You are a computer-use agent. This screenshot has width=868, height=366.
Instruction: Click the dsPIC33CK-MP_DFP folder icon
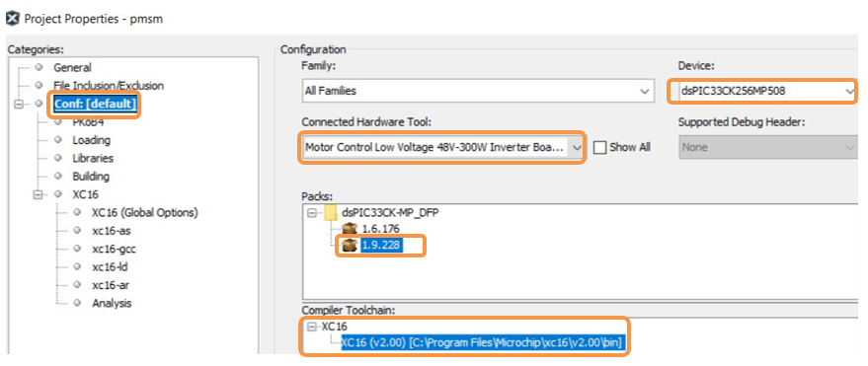tap(331, 212)
